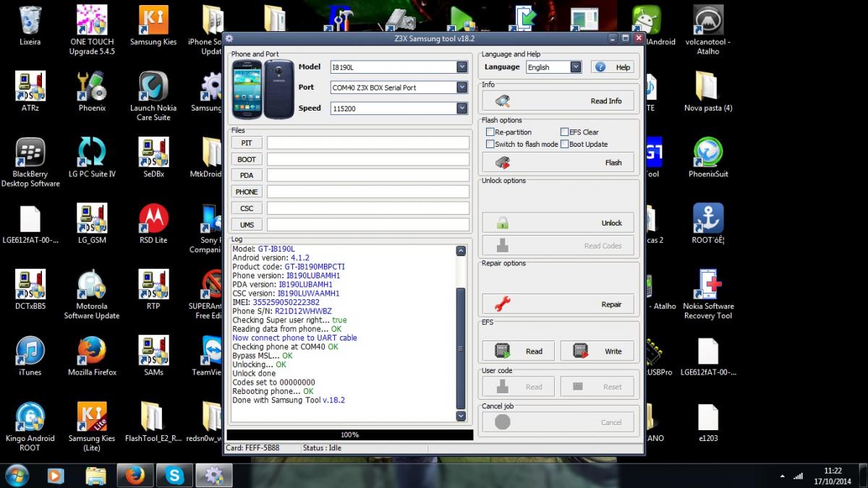
Task: Launch Motorola Software Update shortcut
Action: click(x=92, y=295)
